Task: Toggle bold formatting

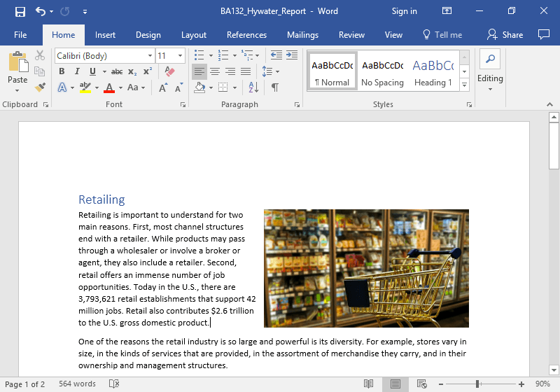Action: 62,71
